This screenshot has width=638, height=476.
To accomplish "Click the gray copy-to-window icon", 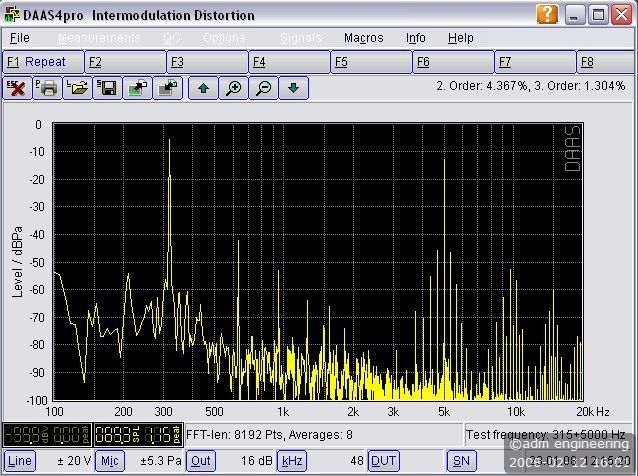I will pyautogui.click(x=168, y=88).
